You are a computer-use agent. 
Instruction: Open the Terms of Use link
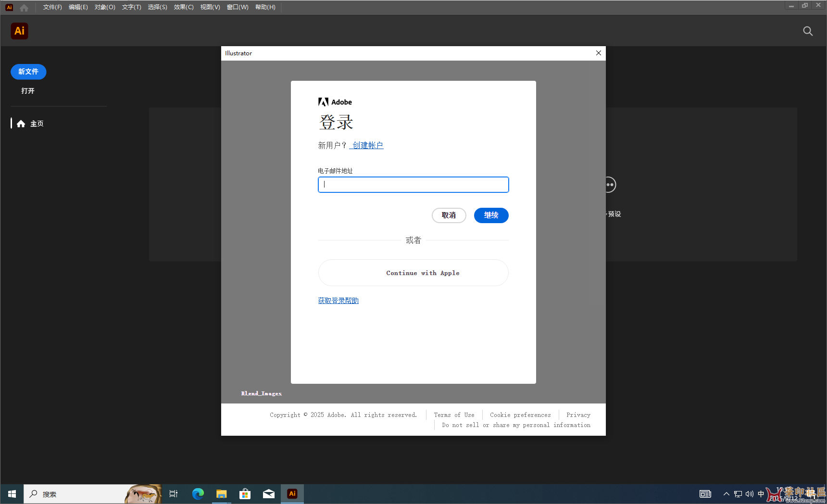(454, 415)
